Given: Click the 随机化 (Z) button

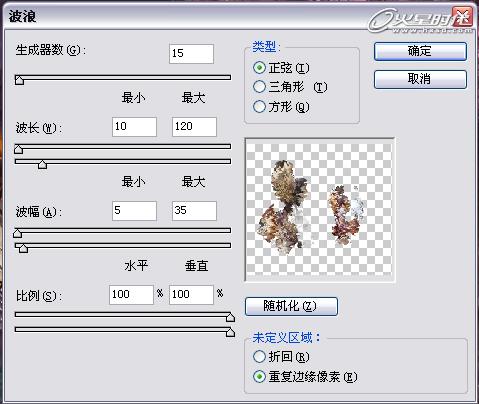Looking at the screenshot, I should [291, 306].
